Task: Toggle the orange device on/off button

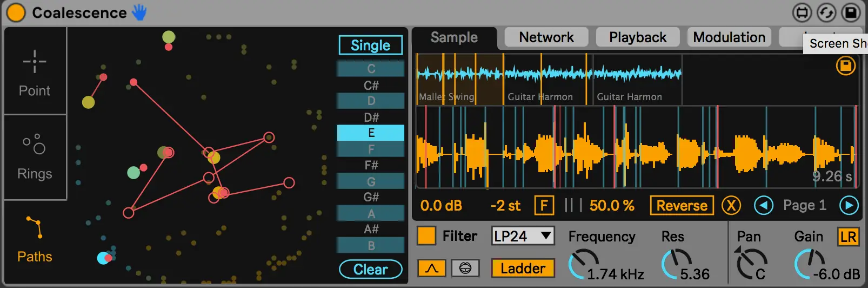Action: [16, 12]
